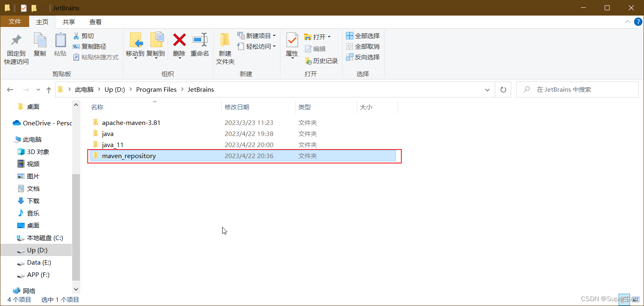
Task: Search within JetBrains folder
Action: [577, 90]
